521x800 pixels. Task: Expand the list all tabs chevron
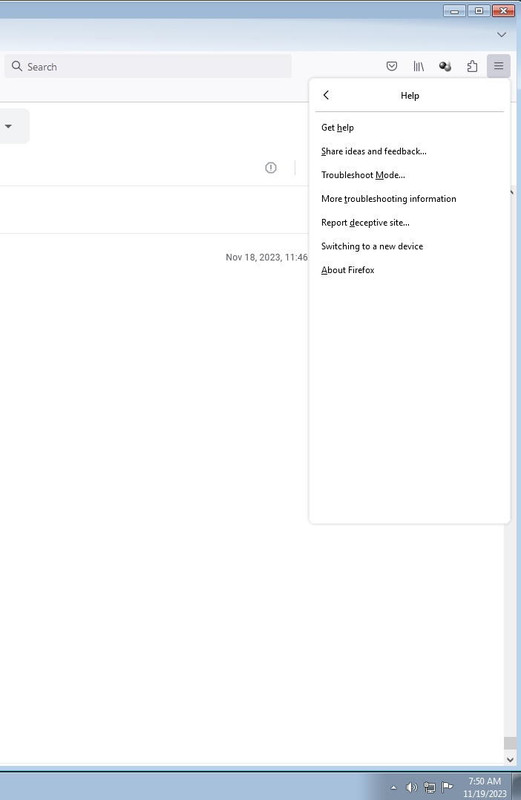(502, 35)
